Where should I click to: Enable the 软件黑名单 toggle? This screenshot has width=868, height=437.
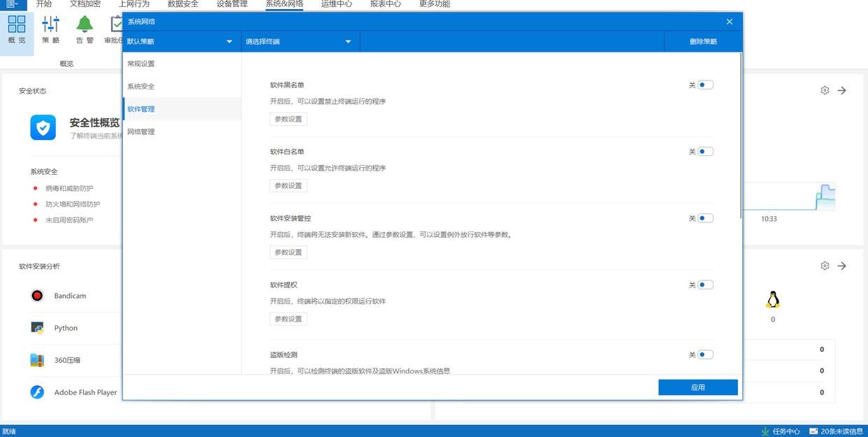pos(705,85)
